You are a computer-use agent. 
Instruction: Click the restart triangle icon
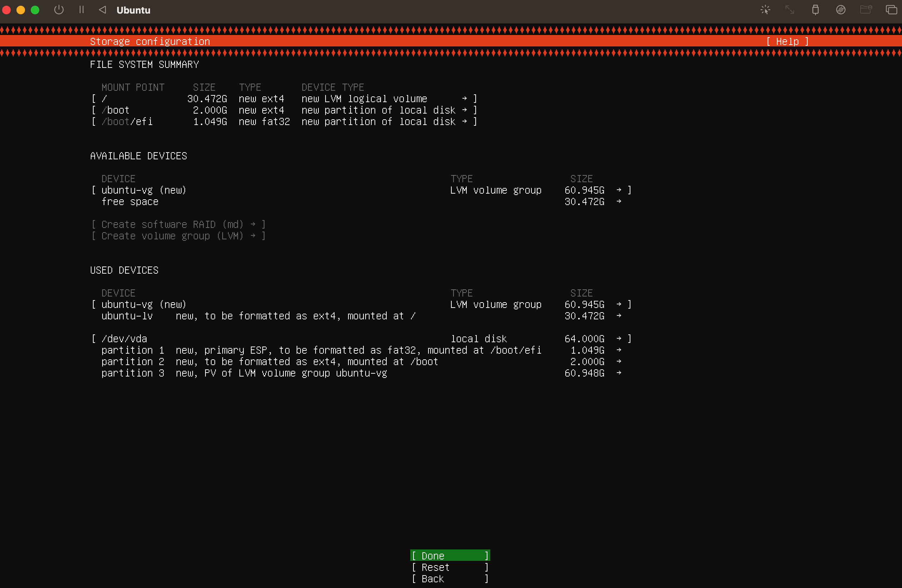point(102,10)
